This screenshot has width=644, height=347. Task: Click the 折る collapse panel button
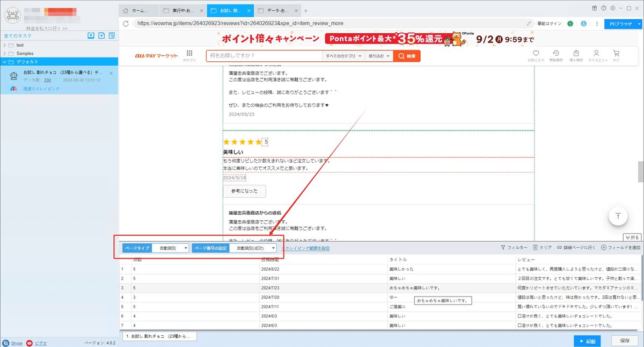coord(632,237)
